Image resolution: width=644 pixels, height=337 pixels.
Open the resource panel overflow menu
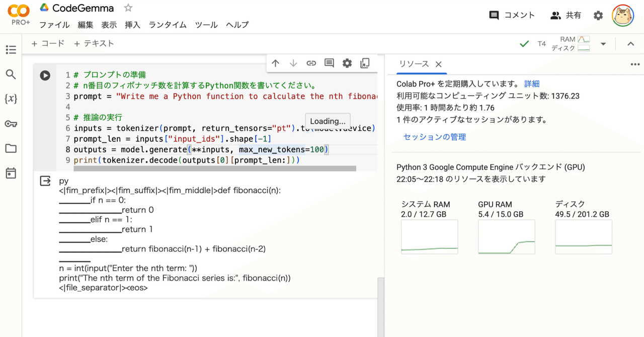pyautogui.click(x=635, y=64)
